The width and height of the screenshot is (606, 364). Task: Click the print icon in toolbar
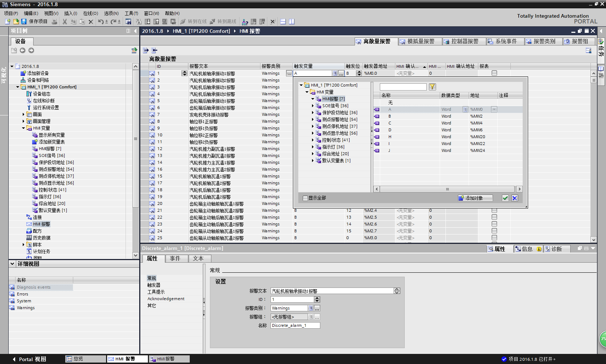[54, 22]
